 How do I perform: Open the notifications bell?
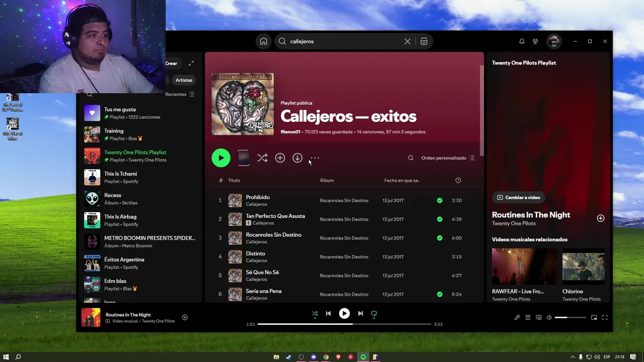[522, 41]
